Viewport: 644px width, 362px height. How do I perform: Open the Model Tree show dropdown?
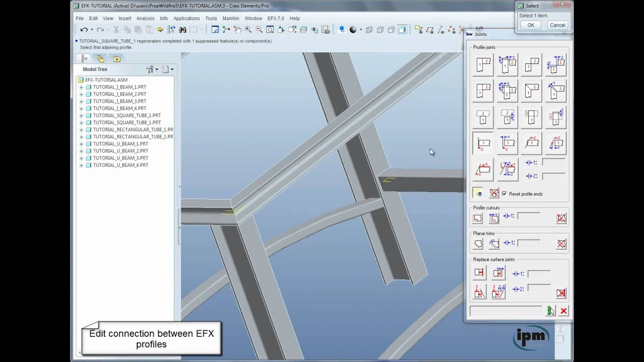[168, 69]
